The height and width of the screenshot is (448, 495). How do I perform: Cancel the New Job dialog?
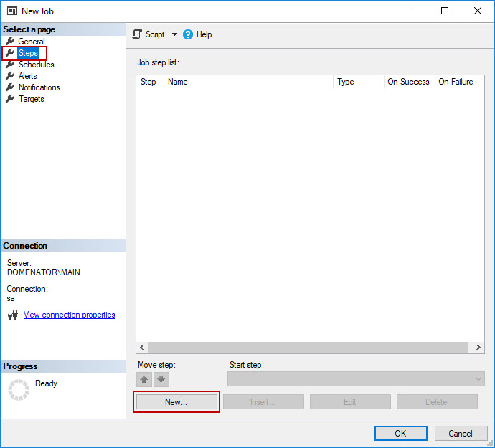pyautogui.click(x=461, y=433)
